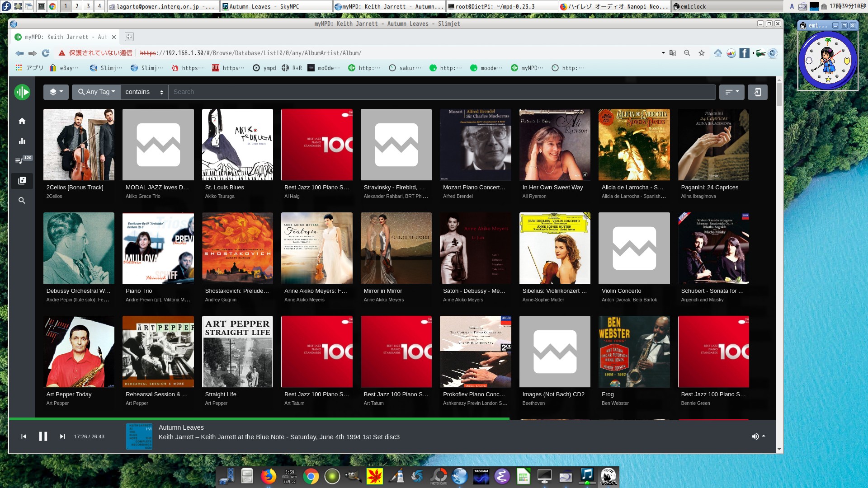Expand the database view selector dropdown

pos(56,92)
